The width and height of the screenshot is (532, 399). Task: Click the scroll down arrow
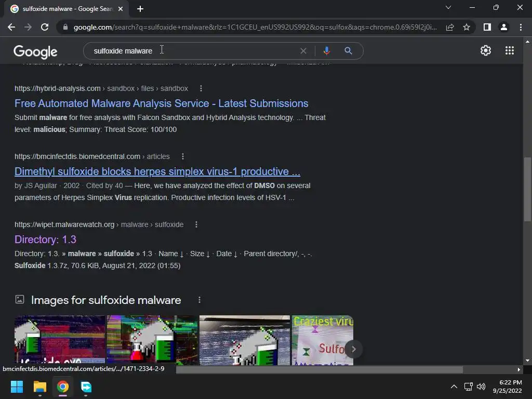pyautogui.click(x=527, y=361)
